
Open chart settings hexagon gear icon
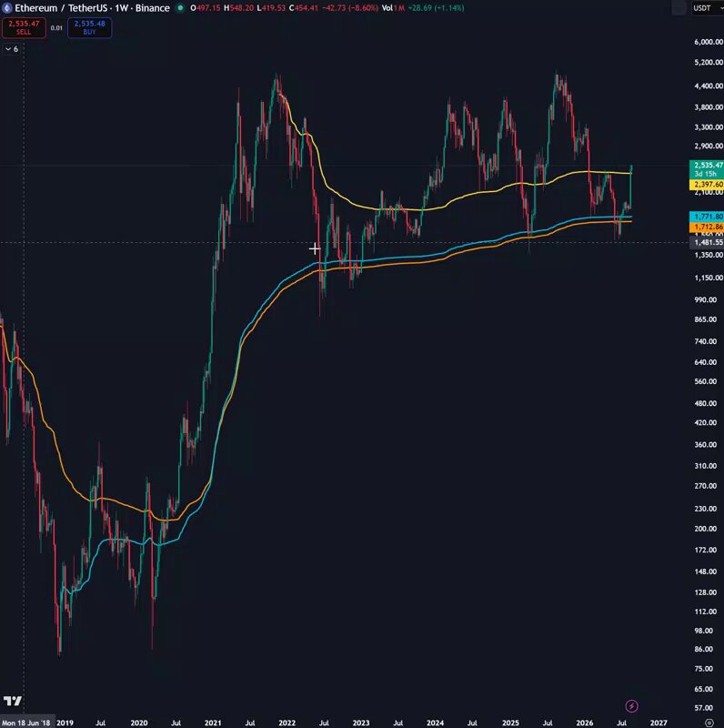point(709,723)
